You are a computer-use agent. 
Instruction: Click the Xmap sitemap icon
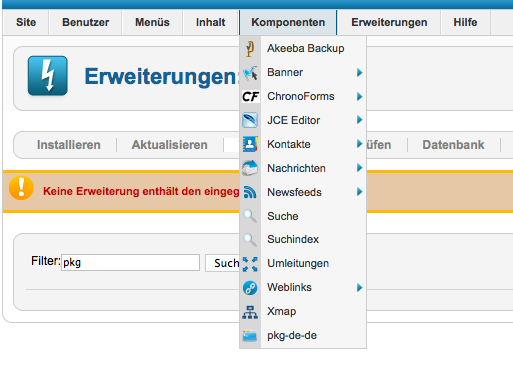click(x=250, y=312)
